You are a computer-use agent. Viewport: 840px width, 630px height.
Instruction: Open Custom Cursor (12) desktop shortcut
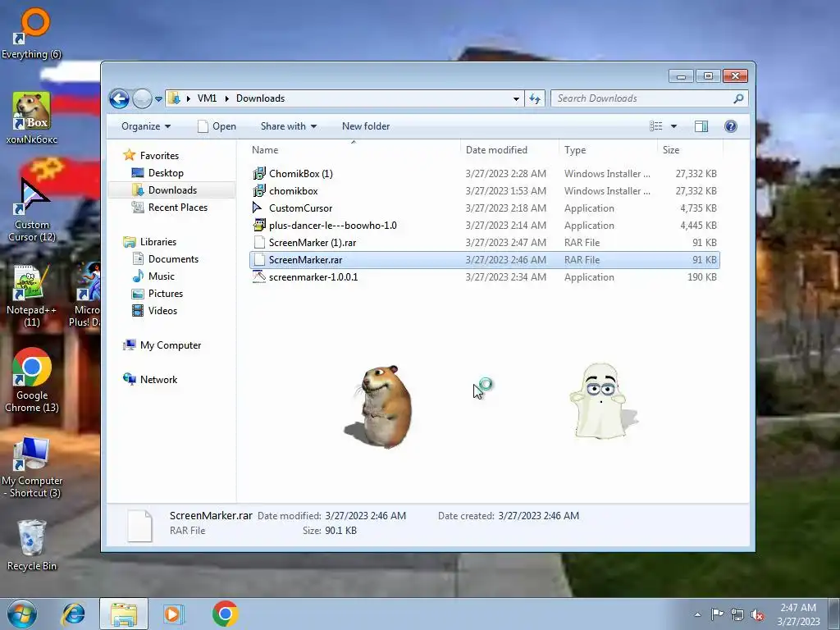tap(31, 210)
